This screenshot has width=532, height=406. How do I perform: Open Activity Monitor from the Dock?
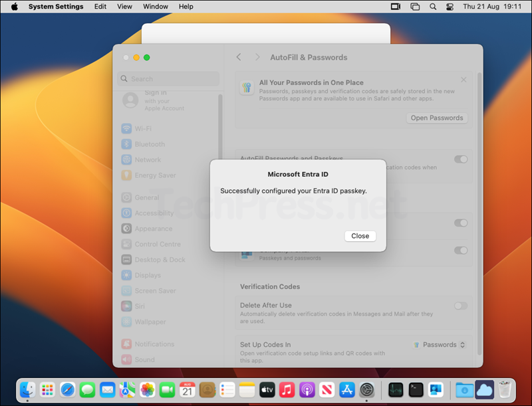click(x=396, y=390)
